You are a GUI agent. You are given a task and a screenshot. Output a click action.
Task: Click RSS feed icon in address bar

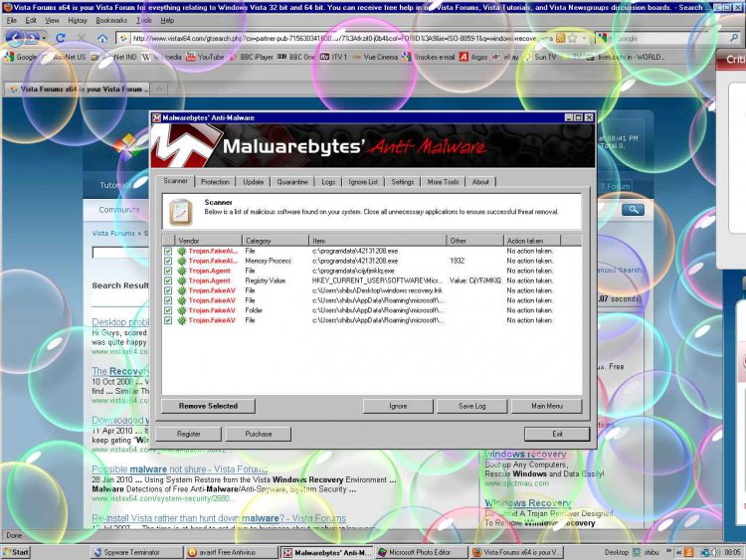[x=560, y=38]
